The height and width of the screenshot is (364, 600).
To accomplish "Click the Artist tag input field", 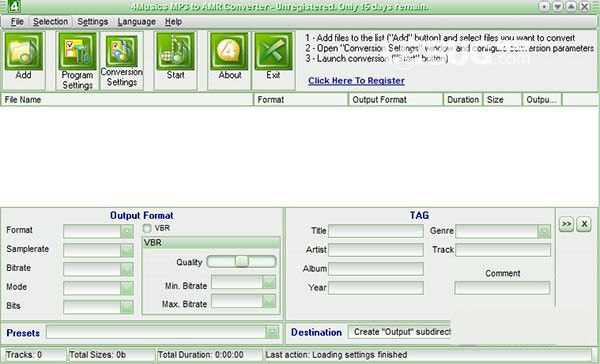I will 376,250.
